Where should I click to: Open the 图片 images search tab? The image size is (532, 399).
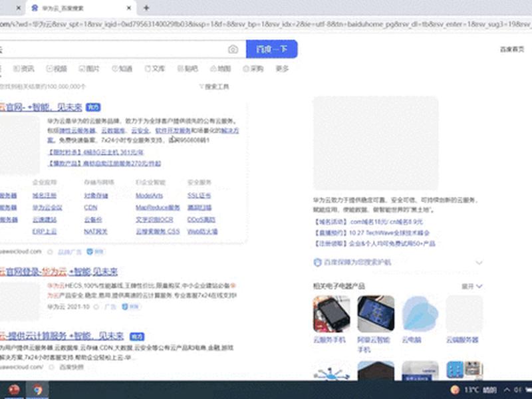[89, 69]
